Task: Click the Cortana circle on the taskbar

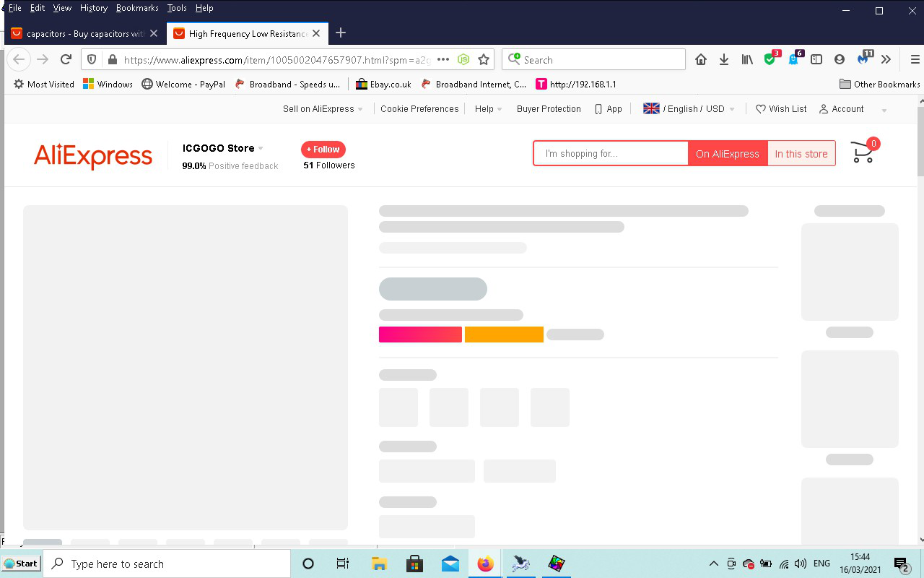Action: pos(308,564)
